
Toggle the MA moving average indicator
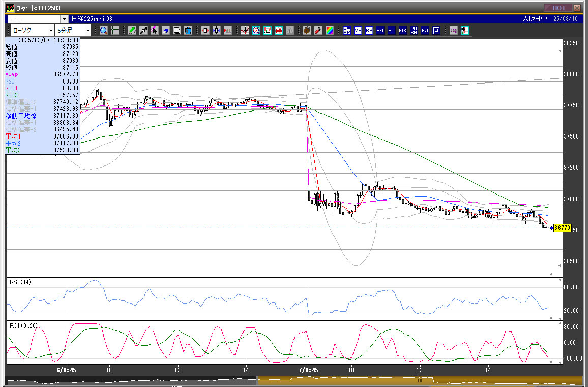(x=358, y=31)
